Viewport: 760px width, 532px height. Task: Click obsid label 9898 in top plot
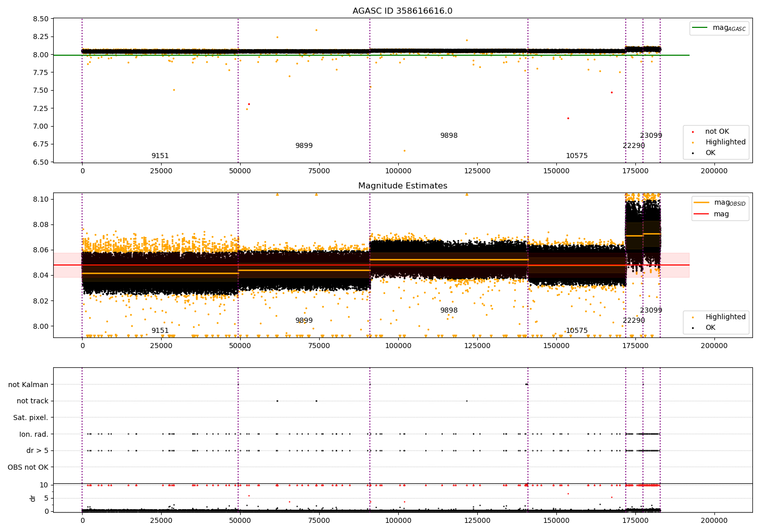click(x=449, y=136)
